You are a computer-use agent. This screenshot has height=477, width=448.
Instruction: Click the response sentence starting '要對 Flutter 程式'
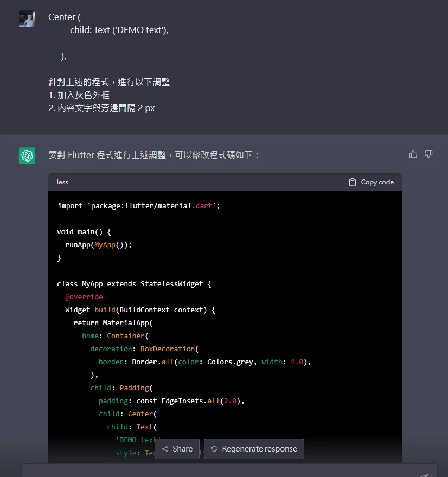click(x=154, y=155)
